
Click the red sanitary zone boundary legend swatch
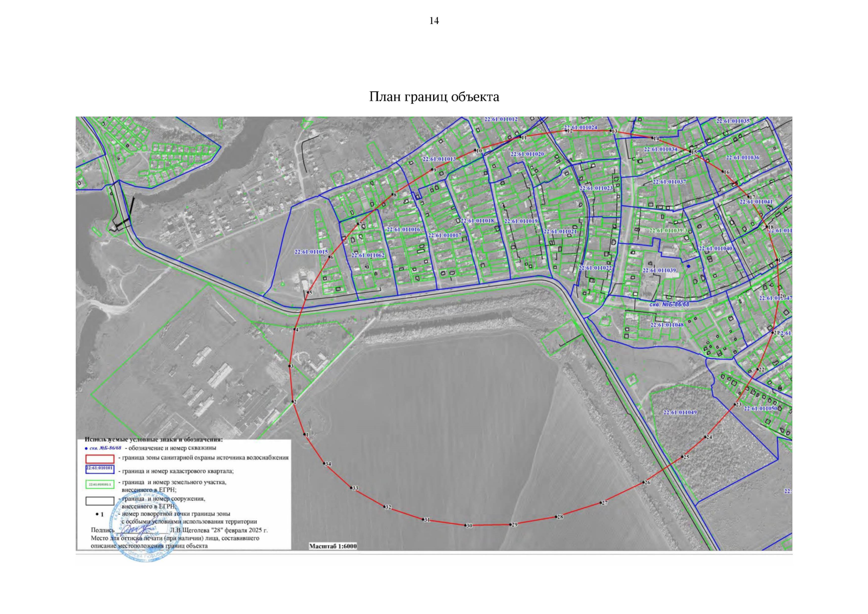click(99, 458)
